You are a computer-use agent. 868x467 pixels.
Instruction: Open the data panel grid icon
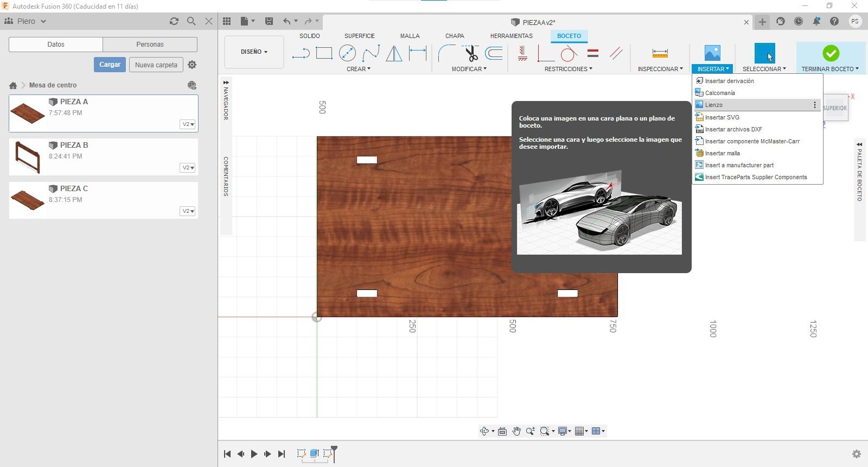(227, 21)
